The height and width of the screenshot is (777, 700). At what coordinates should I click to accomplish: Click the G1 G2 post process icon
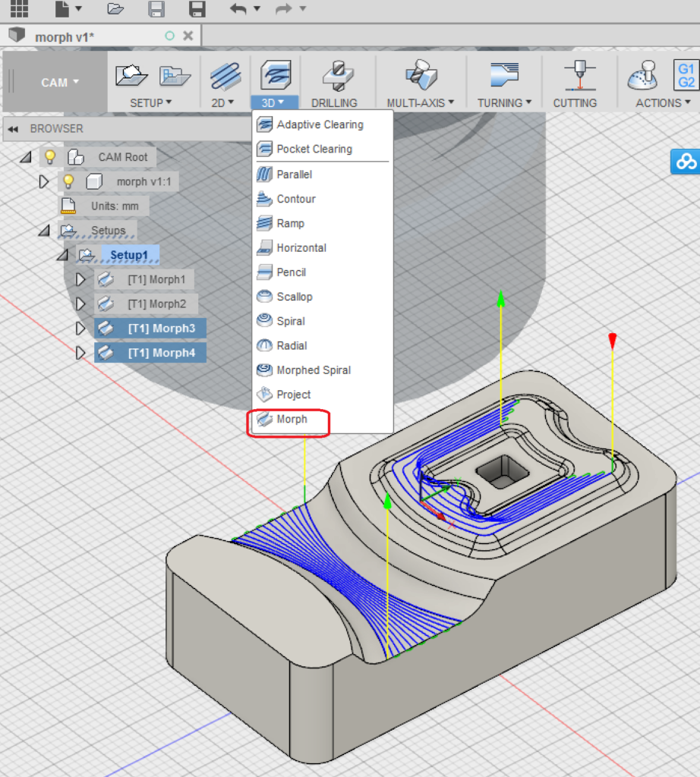(686, 76)
